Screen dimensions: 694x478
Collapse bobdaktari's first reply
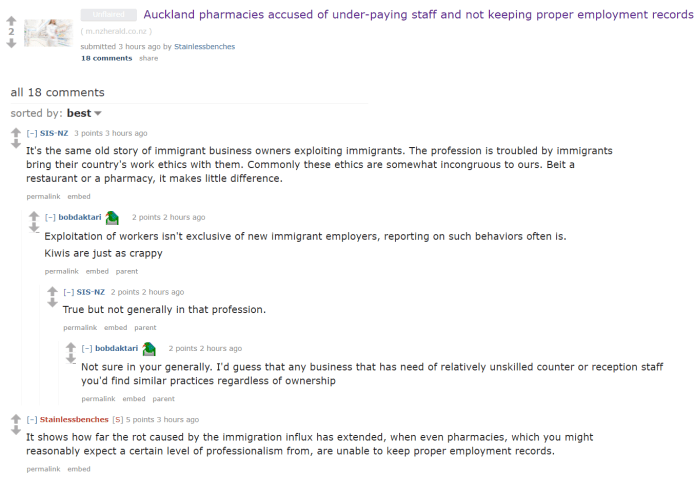(x=50, y=217)
